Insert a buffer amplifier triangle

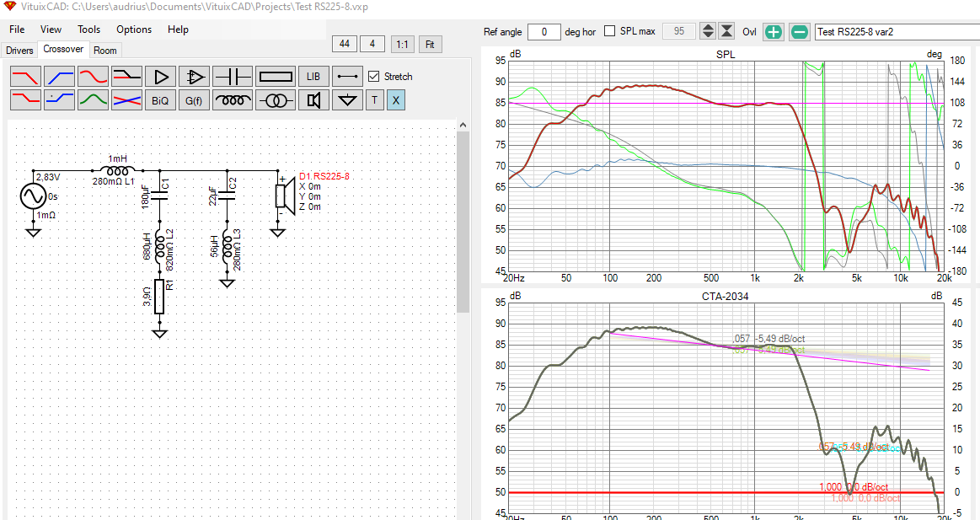pos(161,77)
